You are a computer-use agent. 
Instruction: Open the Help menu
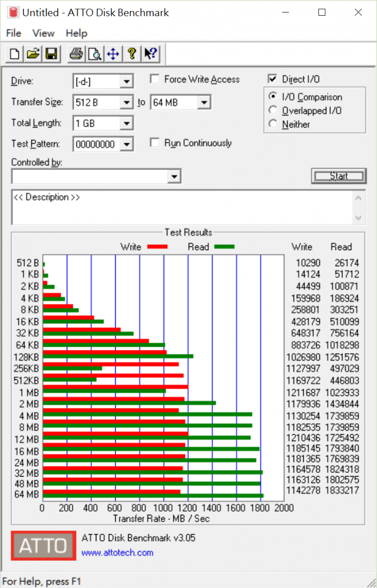76,33
